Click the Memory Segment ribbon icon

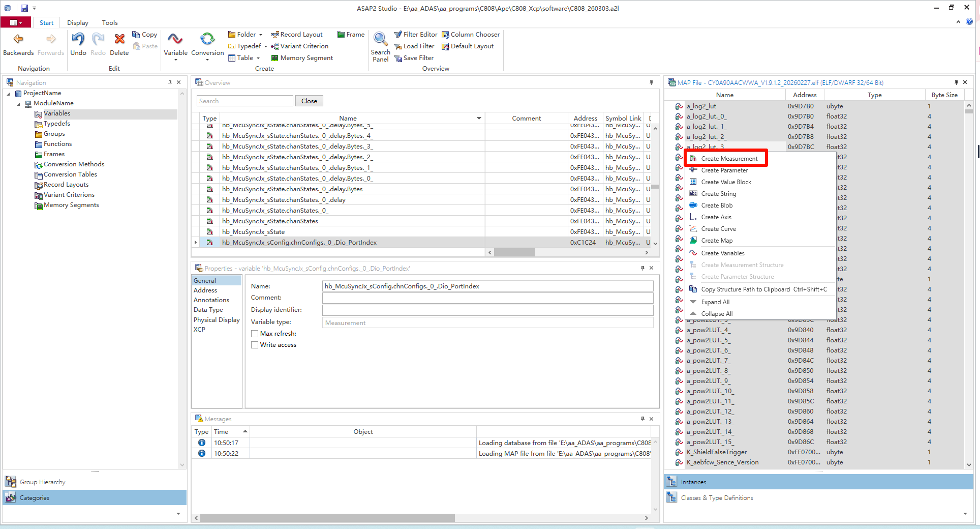pos(275,58)
